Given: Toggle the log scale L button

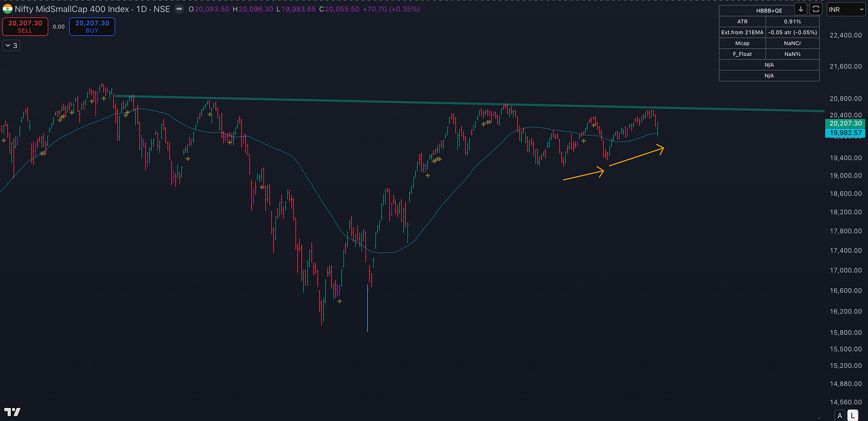Looking at the screenshot, I should (853, 415).
